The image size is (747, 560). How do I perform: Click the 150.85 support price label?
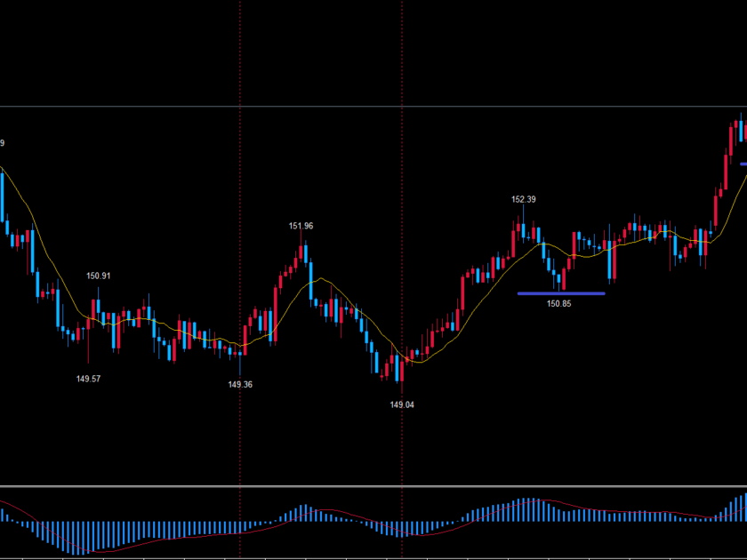[x=558, y=304]
